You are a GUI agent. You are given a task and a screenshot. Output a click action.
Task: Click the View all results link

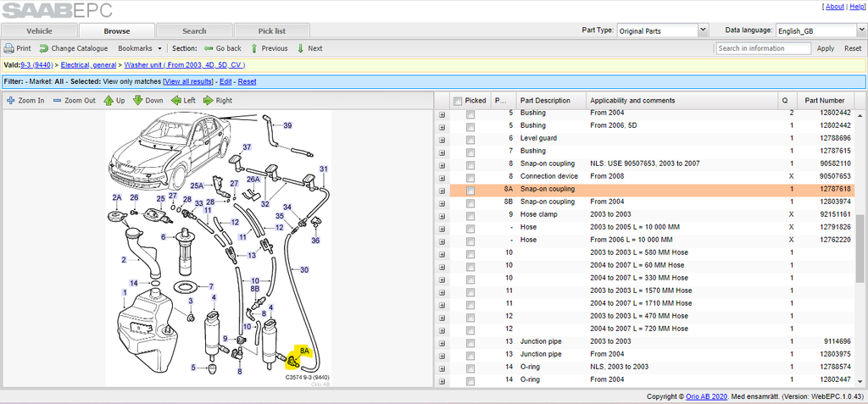(x=187, y=82)
